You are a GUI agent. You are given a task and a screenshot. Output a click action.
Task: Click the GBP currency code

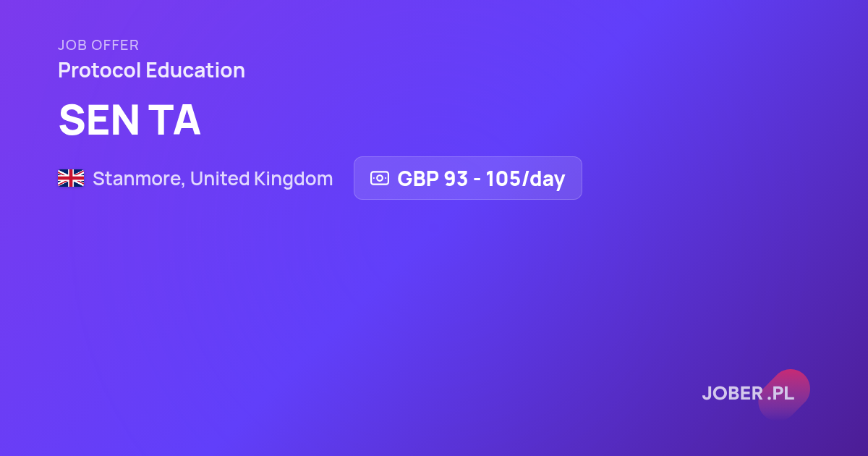(x=418, y=178)
